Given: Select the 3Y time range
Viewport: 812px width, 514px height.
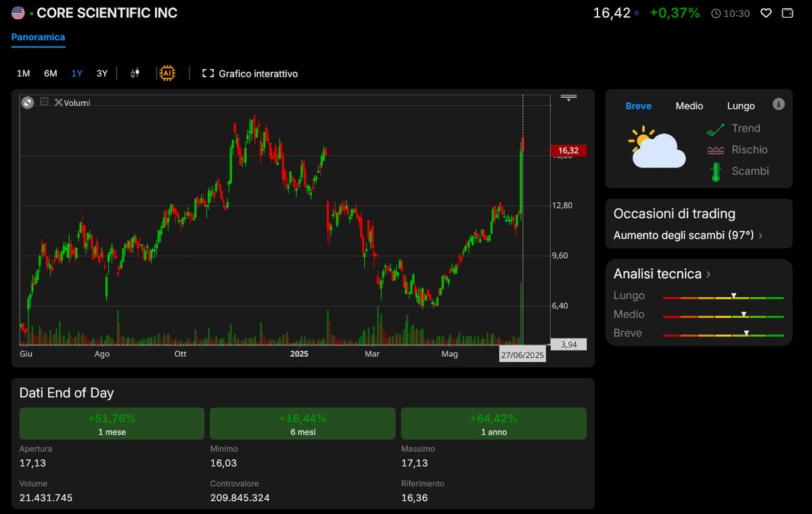Looking at the screenshot, I should point(101,73).
